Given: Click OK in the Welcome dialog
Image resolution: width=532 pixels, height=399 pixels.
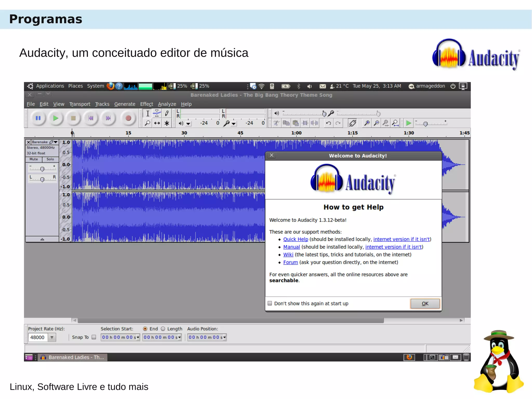Looking at the screenshot, I should tap(425, 304).
